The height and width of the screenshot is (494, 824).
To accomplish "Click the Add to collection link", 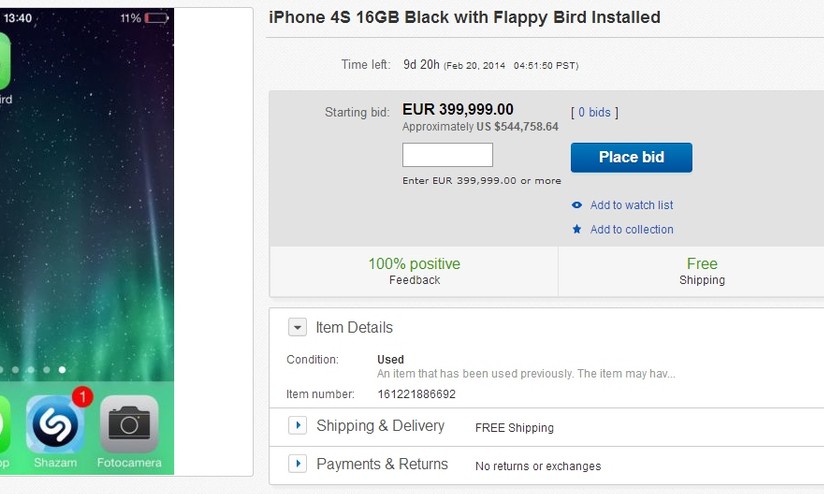I will 631,229.
